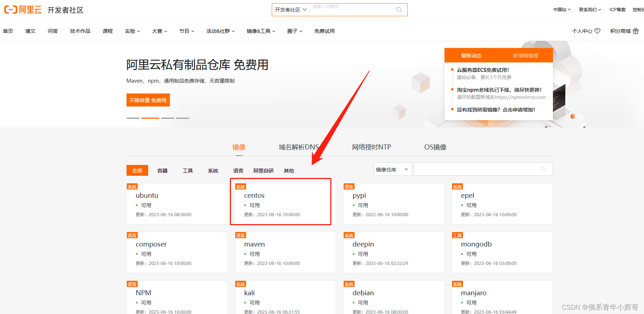
Task: Go to 首页 in the navigation
Action: (x=8, y=31)
